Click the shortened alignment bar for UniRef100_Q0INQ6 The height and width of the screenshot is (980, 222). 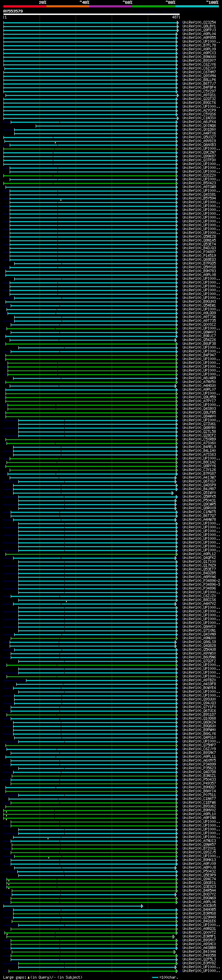tap(106, 125)
